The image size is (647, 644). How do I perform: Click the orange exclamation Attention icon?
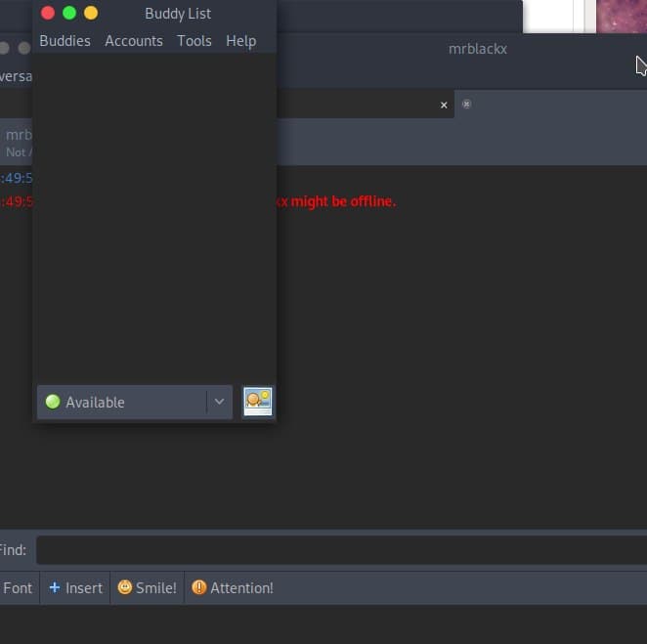tap(198, 587)
